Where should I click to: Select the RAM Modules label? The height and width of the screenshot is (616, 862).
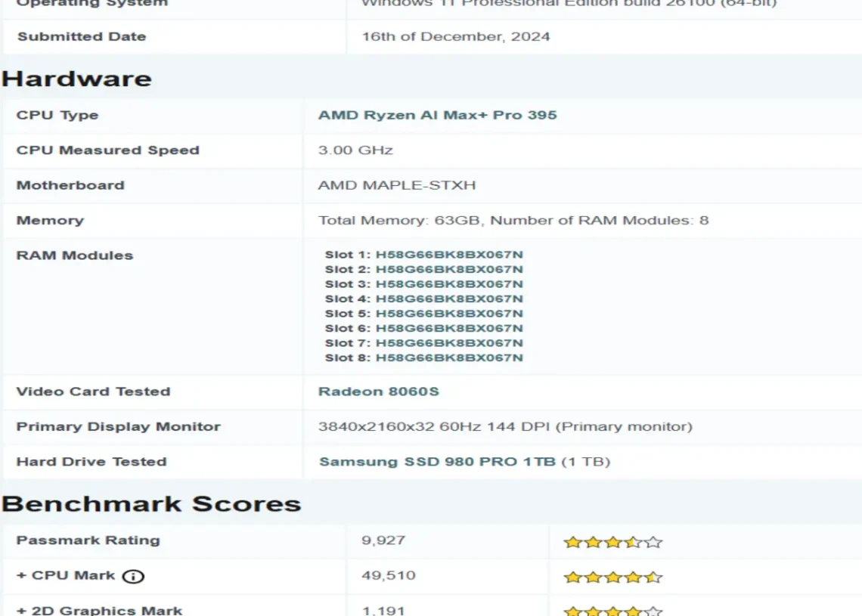[75, 255]
